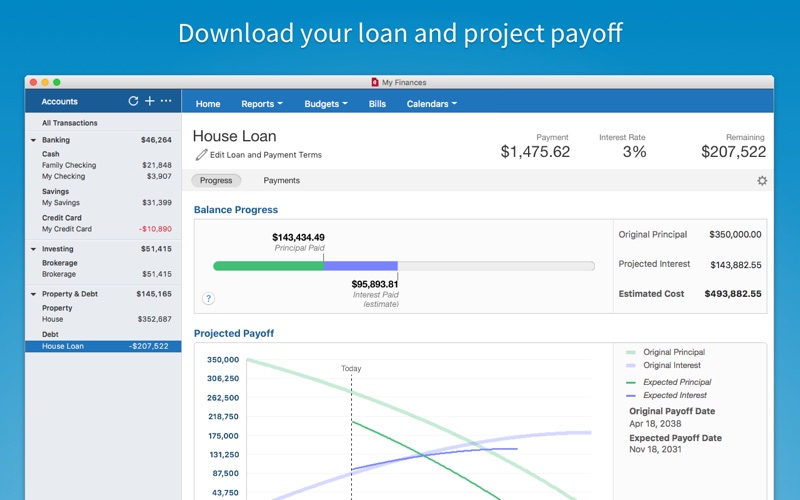The width and height of the screenshot is (800, 500).
Task: Click Edit Loan and Payment Terms
Action: [266, 155]
